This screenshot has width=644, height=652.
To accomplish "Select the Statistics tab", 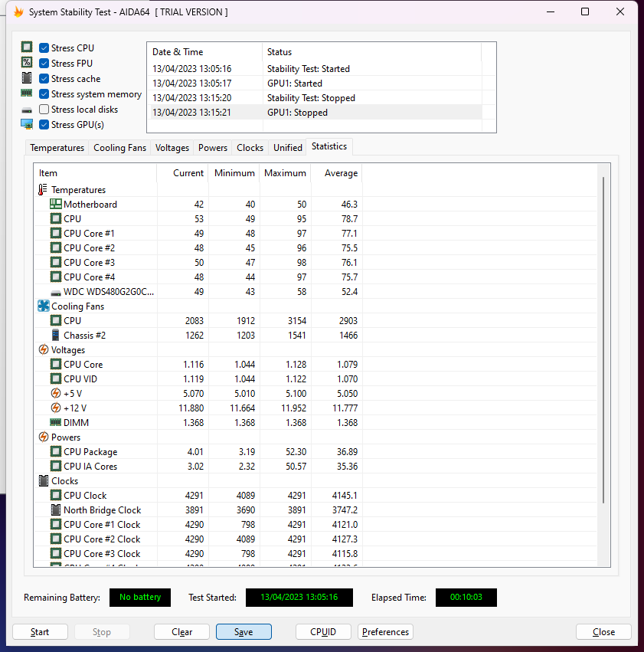I will coord(329,146).
